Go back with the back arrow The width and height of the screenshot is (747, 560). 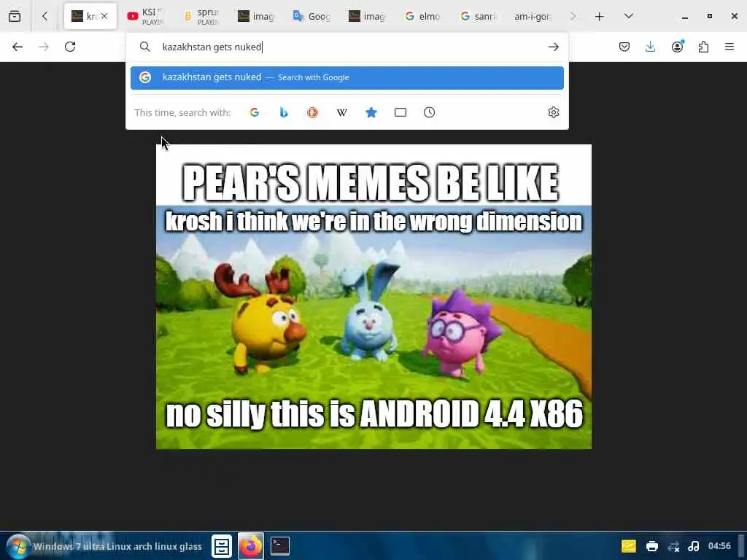[x=18, y=47]
